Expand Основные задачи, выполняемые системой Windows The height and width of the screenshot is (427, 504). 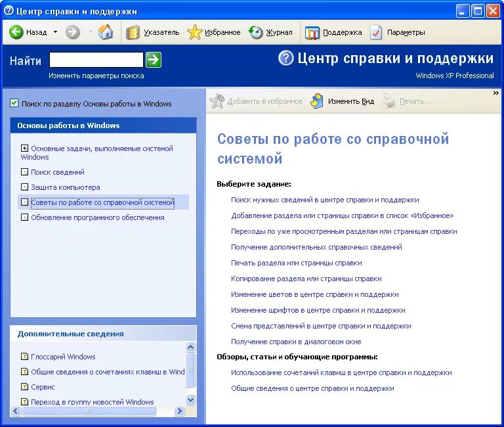tap(24, 148)
